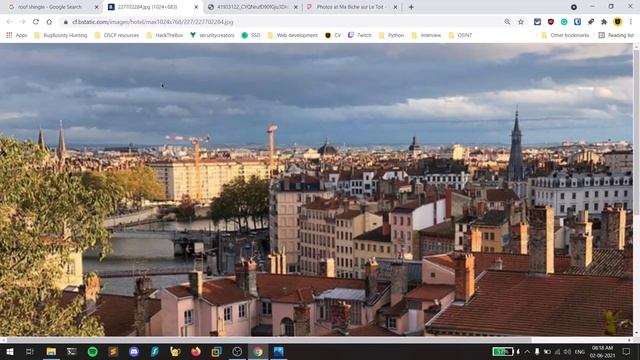Open the taskbar clock and calendar
Screen dimensions: 640x360
pyautogui.click(x=602, y=351)
